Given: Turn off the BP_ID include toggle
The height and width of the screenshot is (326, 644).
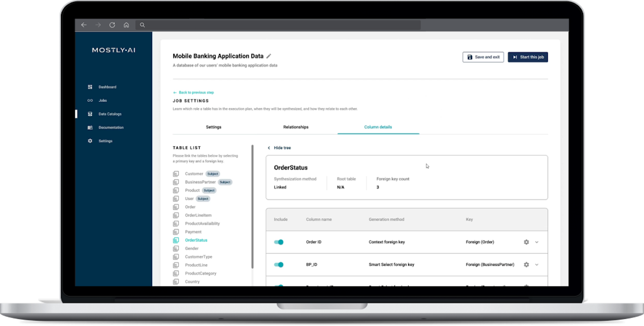Looking at the screenshot, I should click(x=279, y=265).
